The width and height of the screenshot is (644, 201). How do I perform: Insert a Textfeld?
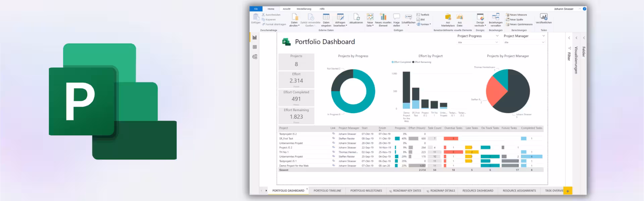click(x=423, y=15)
